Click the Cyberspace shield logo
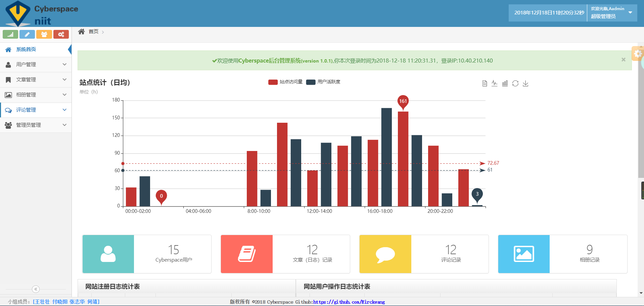 (18, 14)
